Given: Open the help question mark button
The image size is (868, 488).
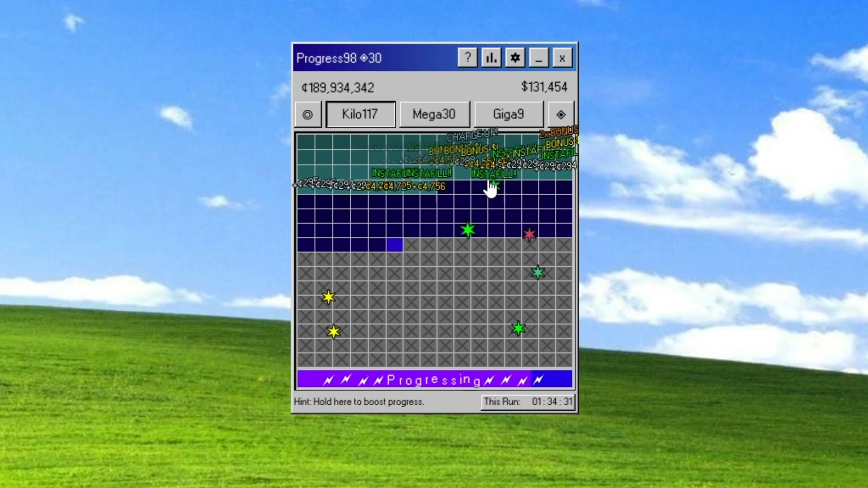Looking at the screenshot, I should click(x=467, y=58).
